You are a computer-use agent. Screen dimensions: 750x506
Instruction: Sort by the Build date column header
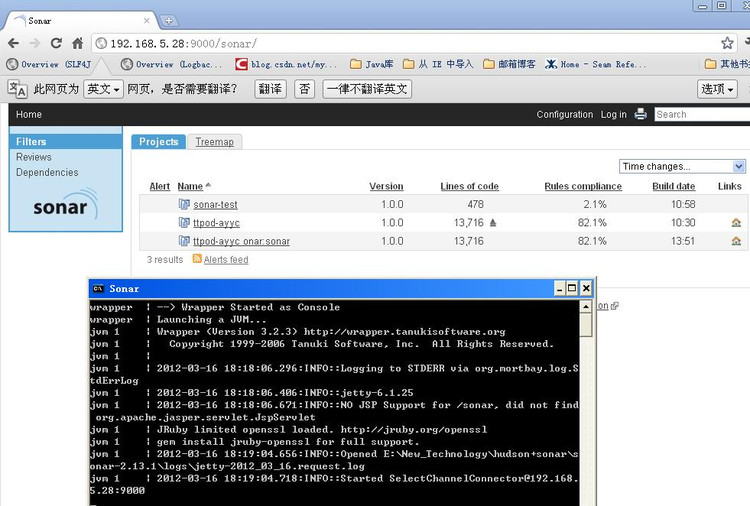673,187
